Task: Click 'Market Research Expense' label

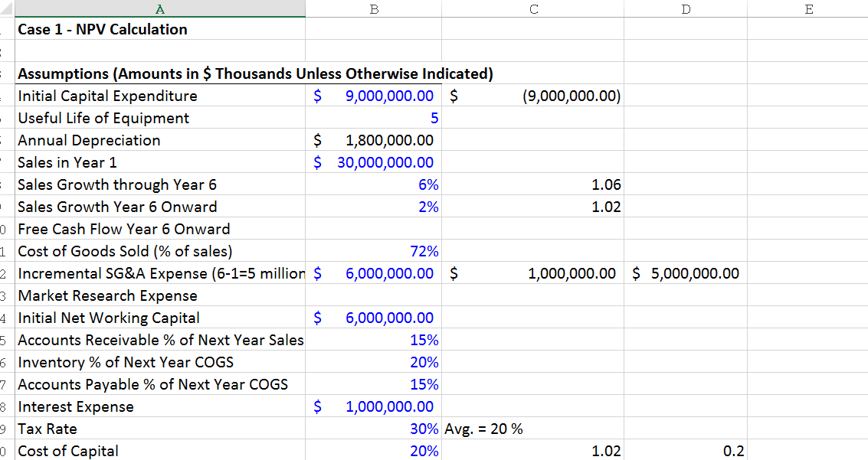Action: coord(160,295)
